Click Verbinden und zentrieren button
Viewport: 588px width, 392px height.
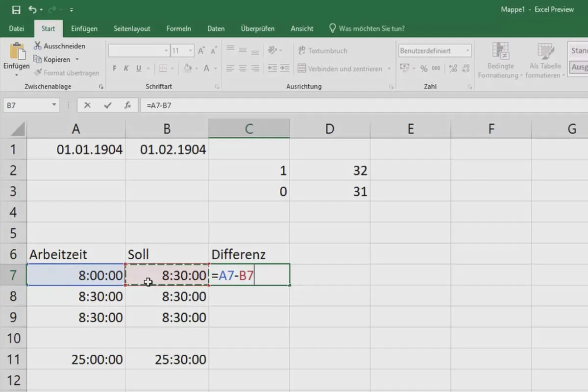click(340, 69)
